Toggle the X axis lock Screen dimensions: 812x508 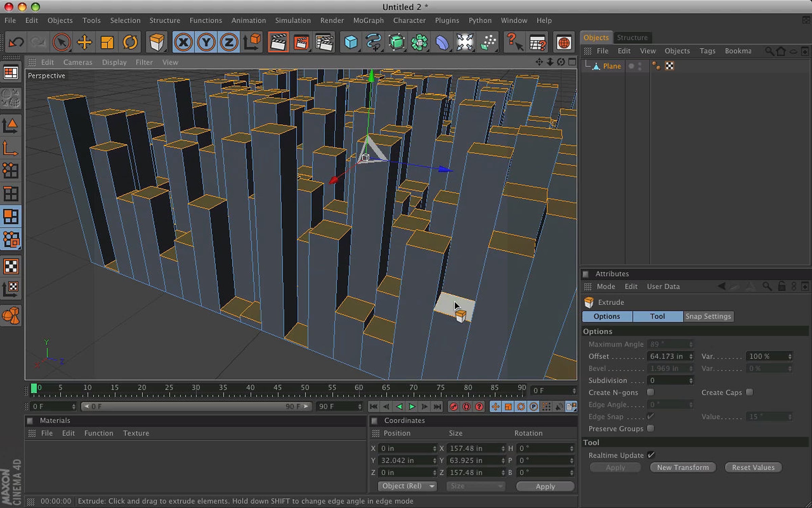(183, 43)
